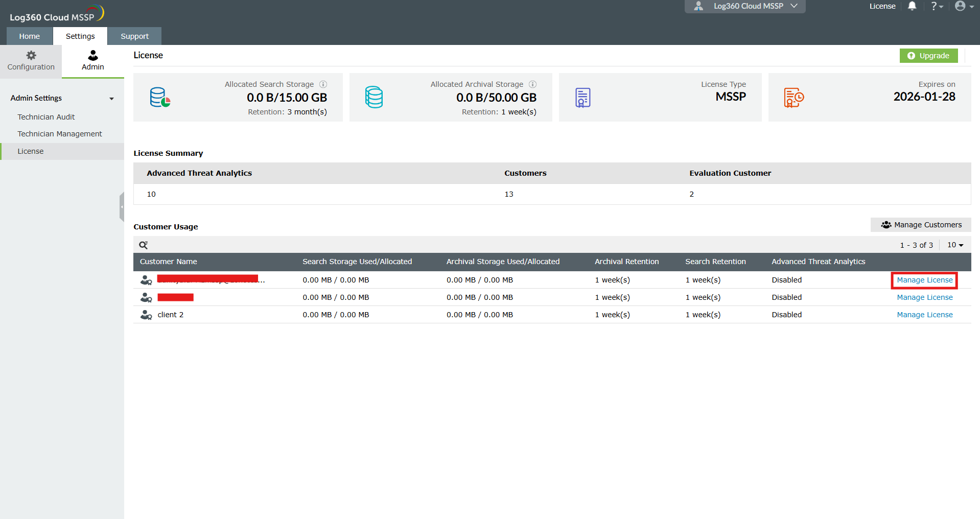Viewport: 980px width, 519px height.
Task: Click the info icon beside Allocated Archival Storage
Action: click(x=533, y=84)
